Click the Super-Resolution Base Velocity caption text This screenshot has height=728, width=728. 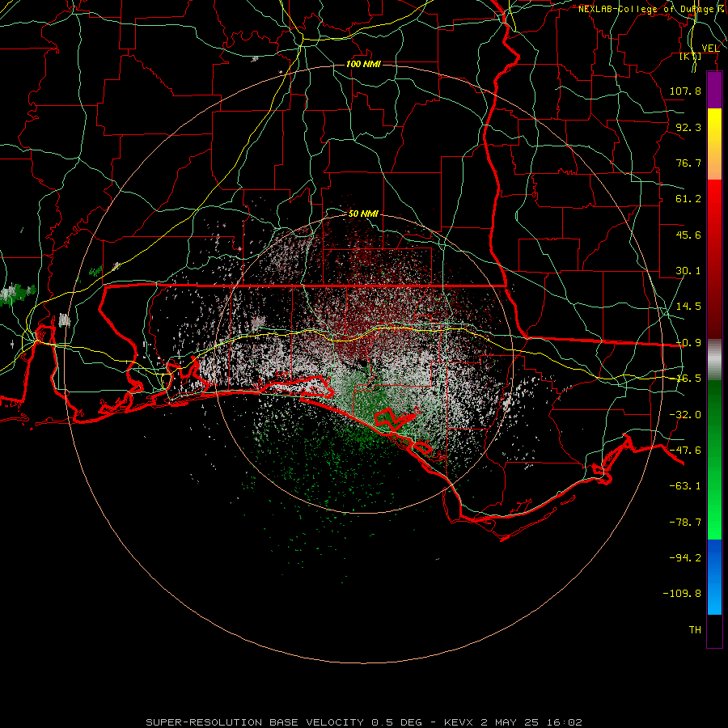pos(363,722)
